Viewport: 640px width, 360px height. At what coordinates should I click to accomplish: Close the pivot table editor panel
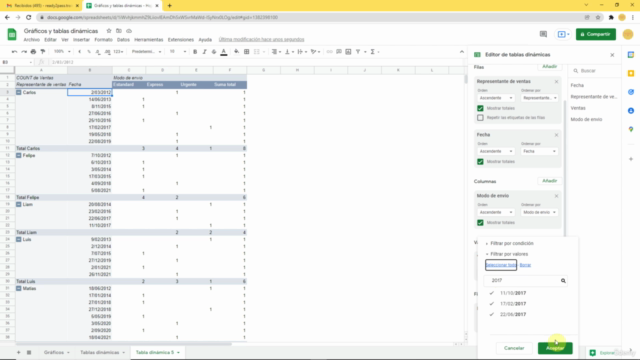pos(612,55)
